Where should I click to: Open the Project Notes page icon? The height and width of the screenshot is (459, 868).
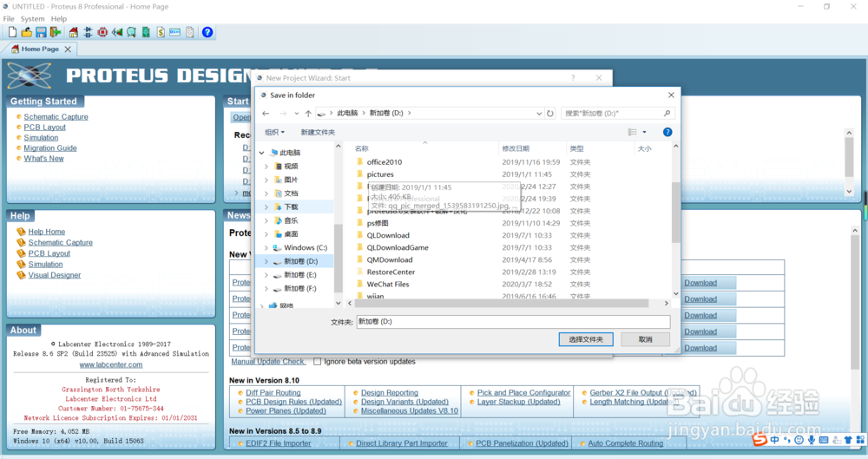pyautogui.click(x=190, y=32)
